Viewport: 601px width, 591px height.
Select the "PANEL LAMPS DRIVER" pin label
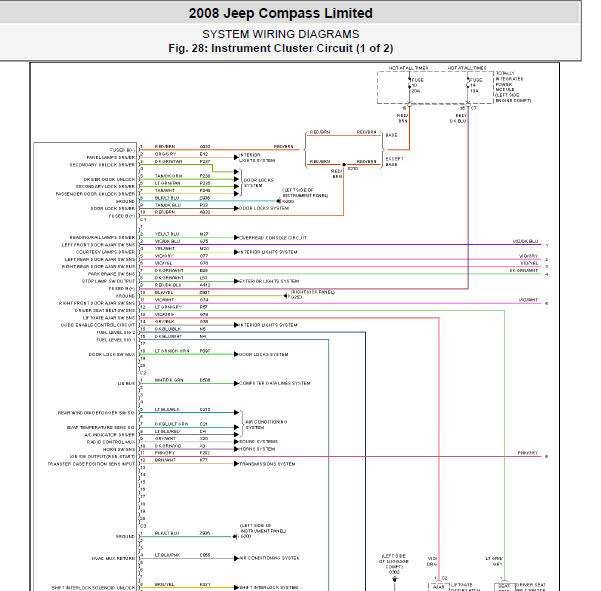click(x=110, y=158)
